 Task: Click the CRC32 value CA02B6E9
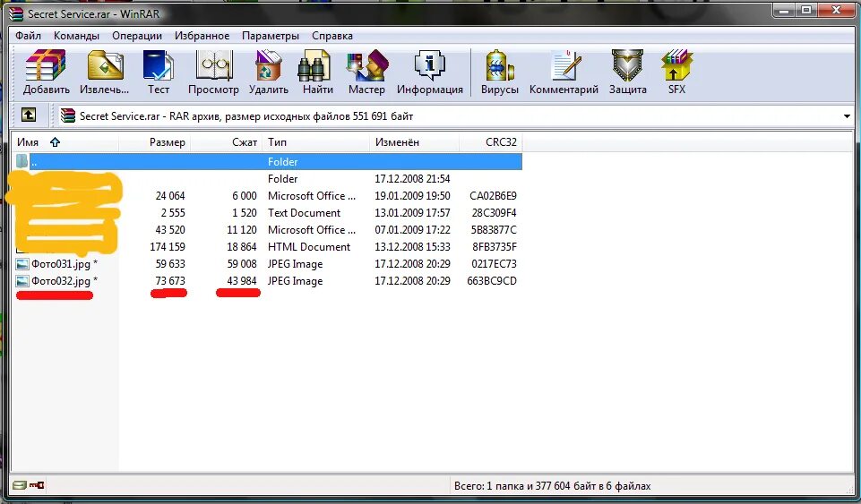click(493, 196)
